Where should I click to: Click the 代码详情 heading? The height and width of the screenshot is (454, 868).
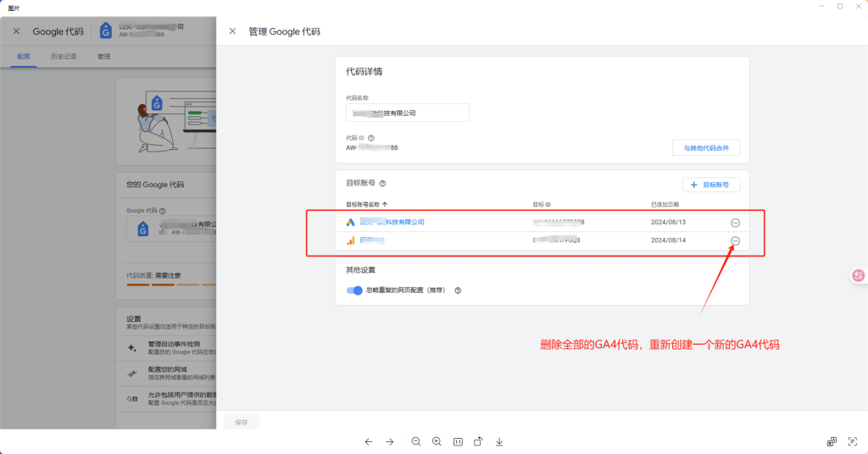pos(364,72)
